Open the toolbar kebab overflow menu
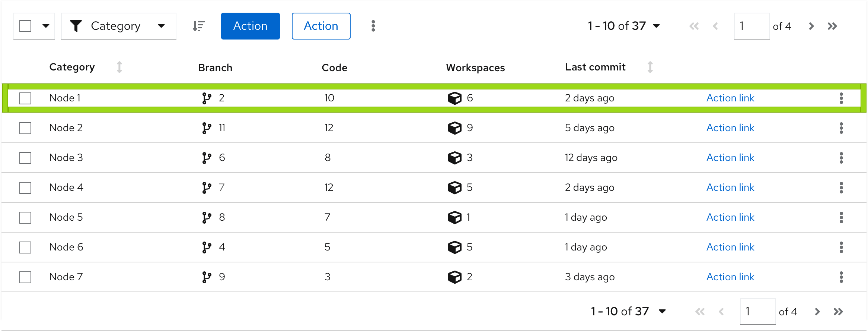Image resolution: width=868 pixels, height=331 pixels. coord(373,26)
